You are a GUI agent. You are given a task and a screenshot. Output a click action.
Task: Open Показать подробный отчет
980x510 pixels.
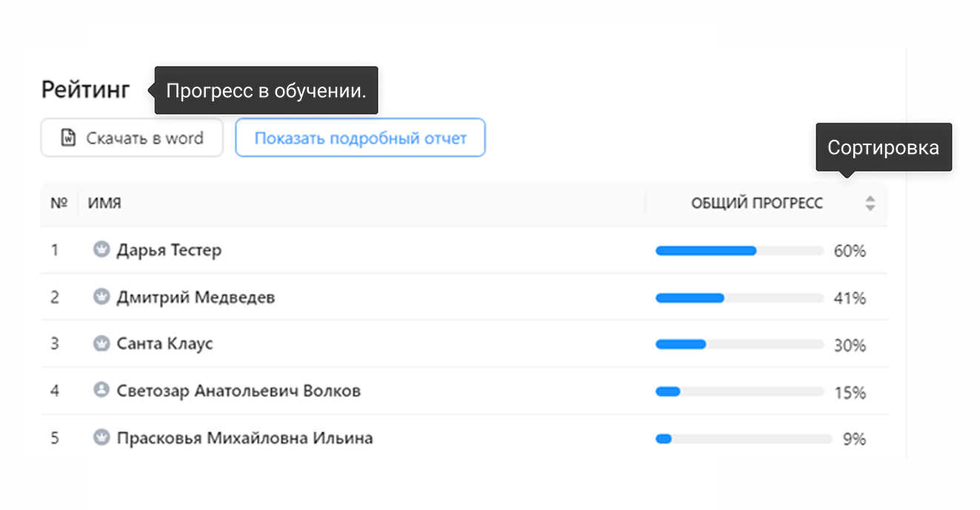click(x=360, y=138)
